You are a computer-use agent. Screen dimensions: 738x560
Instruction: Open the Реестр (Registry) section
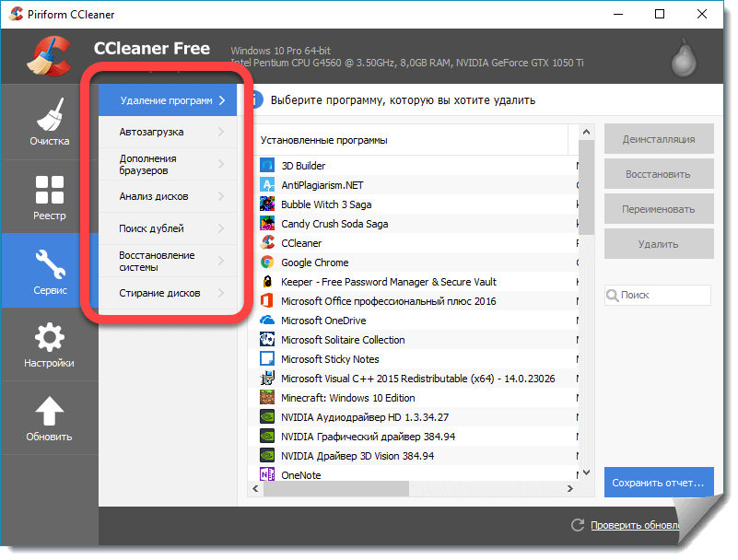(49, 197)
